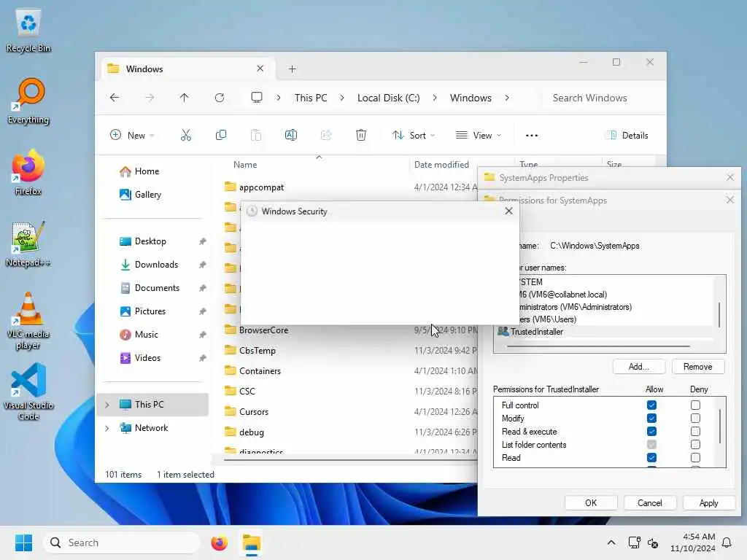Click Firefox icon in the taskbar
The width and height of the screenshot is (747, 560).
(219, 542)
